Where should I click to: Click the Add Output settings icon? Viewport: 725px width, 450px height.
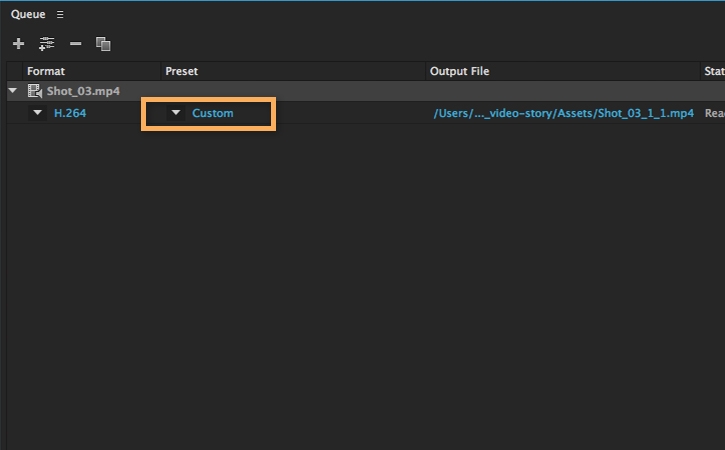46,44
